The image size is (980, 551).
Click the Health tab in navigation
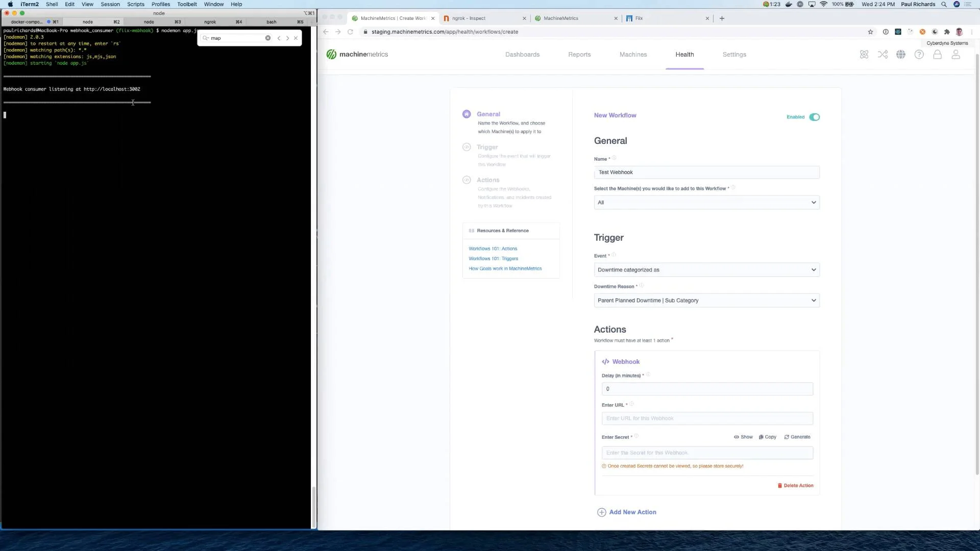684,55
